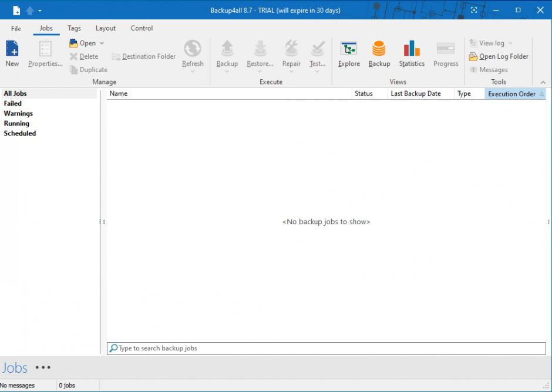This screenshot has height=392, width=552.
Task: Expand View log dropdown arrow
Action: pyautogui.click(x=510, y=43)
